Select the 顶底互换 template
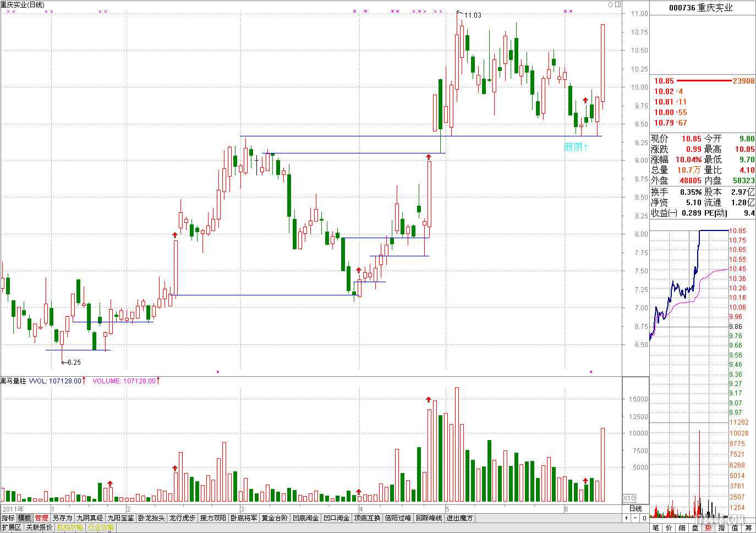 (367, 518)
